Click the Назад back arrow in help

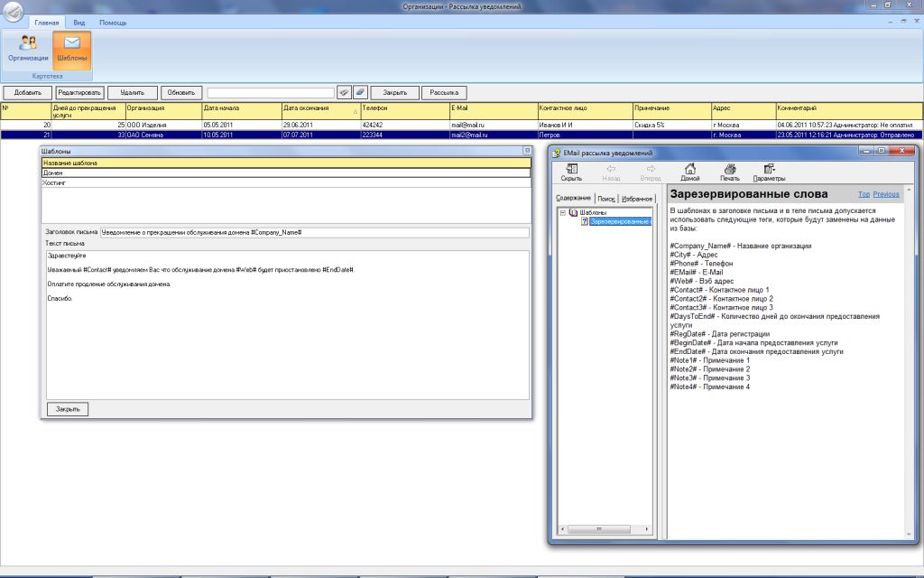click(611, 172)
